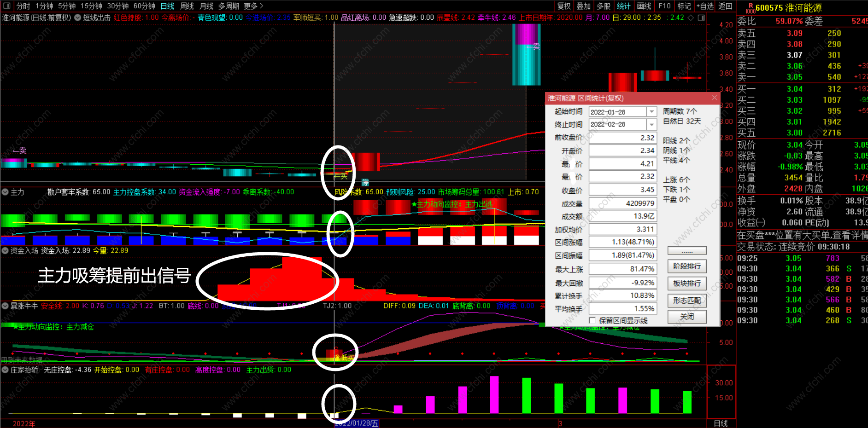Click the 600575 淮河能源 stock title

pos(788,8)
